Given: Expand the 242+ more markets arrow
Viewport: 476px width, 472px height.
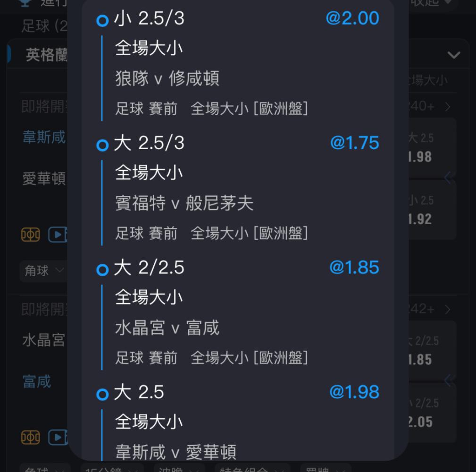Looking at the screenshot, I should click(x=448, y=310).
